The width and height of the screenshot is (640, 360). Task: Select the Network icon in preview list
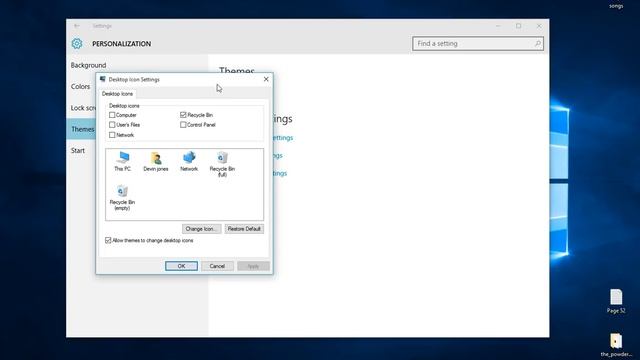coord(189,161)
